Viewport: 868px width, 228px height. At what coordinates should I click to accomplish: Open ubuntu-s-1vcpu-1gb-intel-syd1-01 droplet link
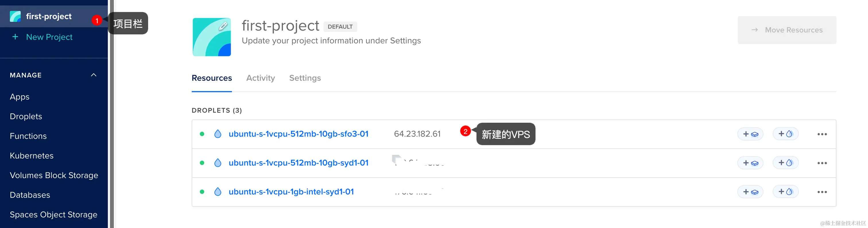coord(291,191)
